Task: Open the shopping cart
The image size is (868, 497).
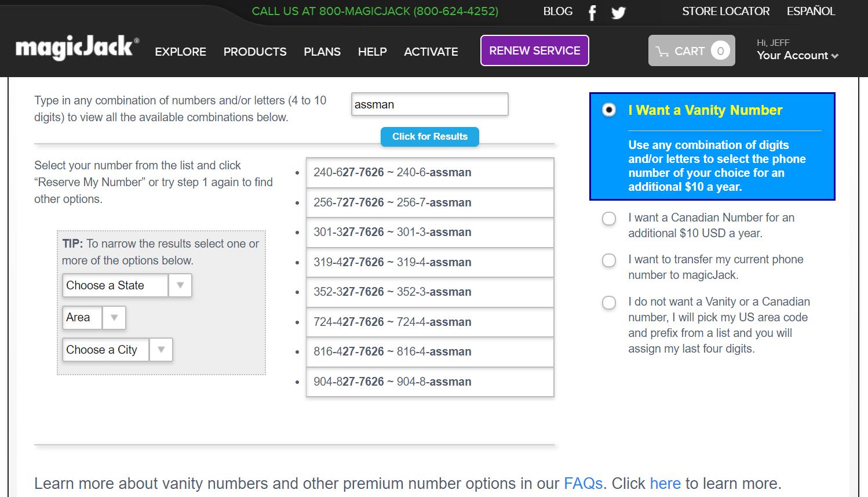Action: point(691,51)
